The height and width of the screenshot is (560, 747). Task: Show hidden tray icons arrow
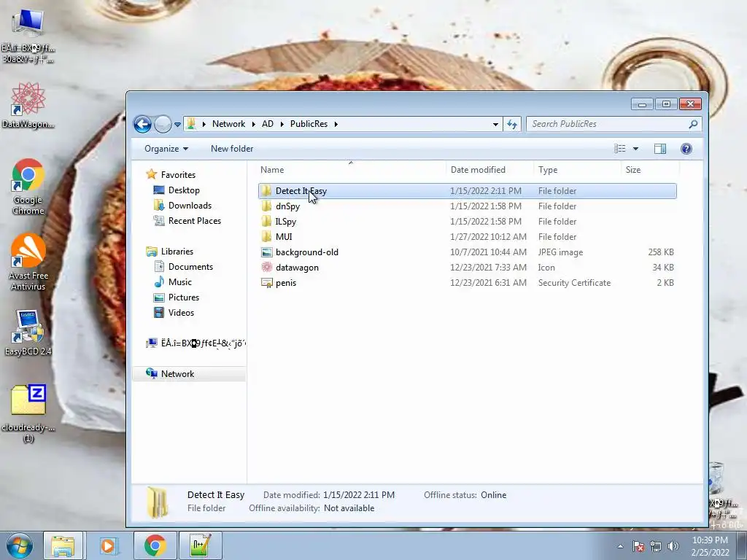coord(620,546)
